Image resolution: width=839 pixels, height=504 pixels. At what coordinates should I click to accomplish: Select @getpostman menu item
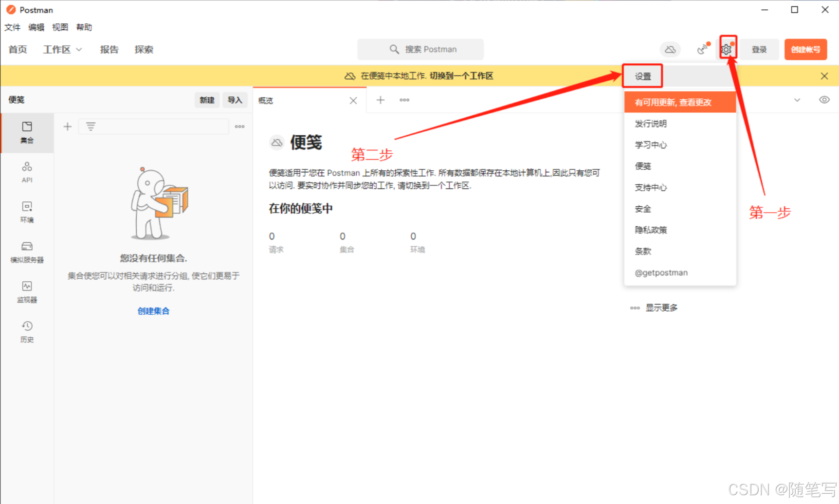pos(680,272)
